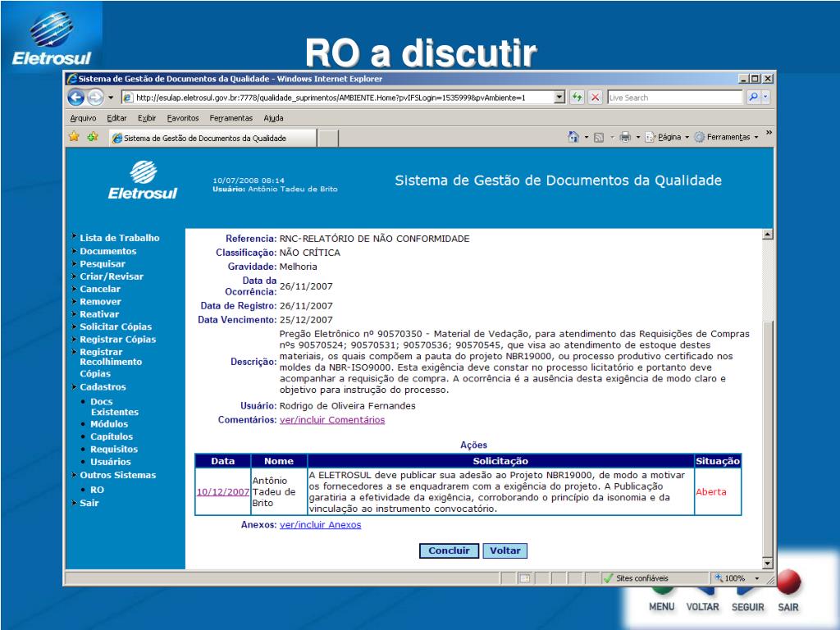Screen dimensions: 840x630
Task: Open the Home icon dropdown arrow
Action: [586, 138]
